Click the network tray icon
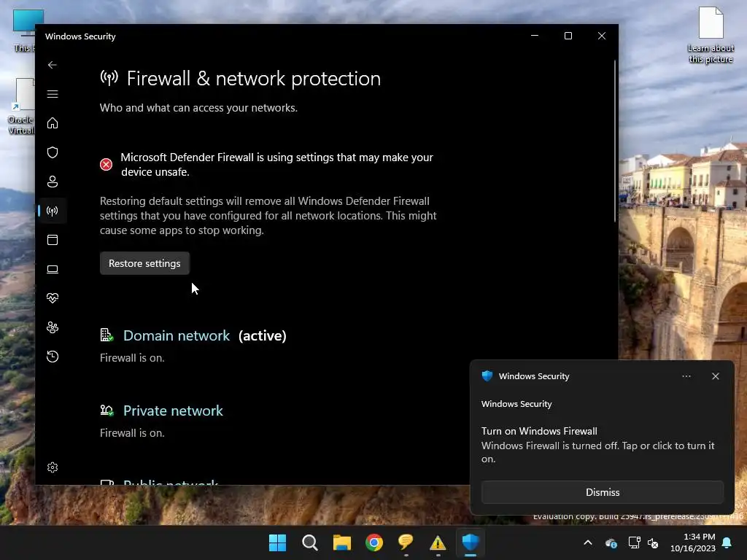The image size is (747, 560). (635, 542)
